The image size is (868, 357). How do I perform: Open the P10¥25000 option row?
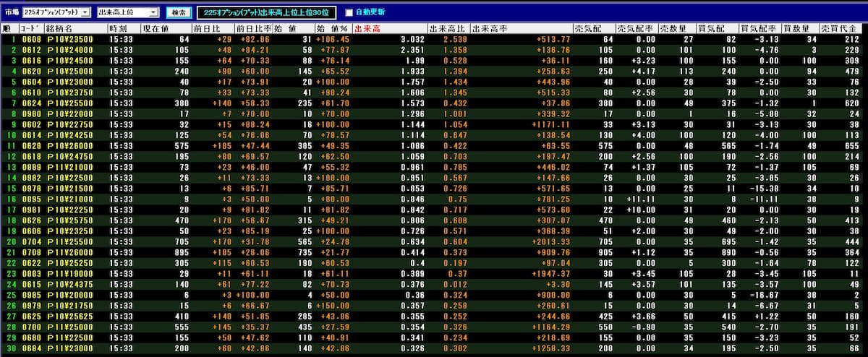[70, 72]
